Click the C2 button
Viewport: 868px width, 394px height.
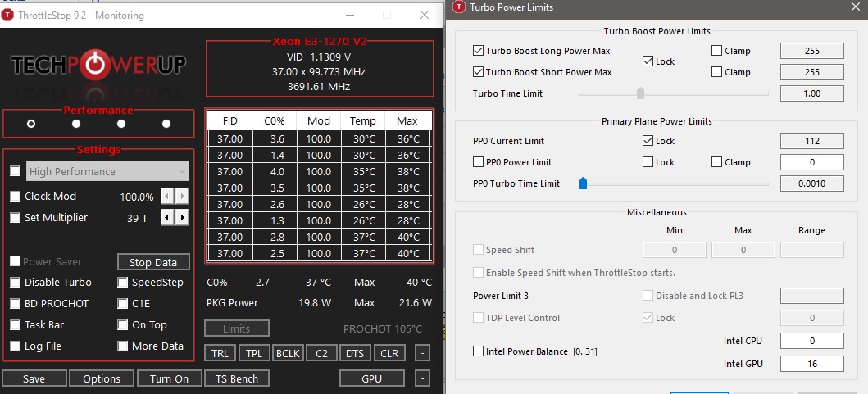point(321,353)
